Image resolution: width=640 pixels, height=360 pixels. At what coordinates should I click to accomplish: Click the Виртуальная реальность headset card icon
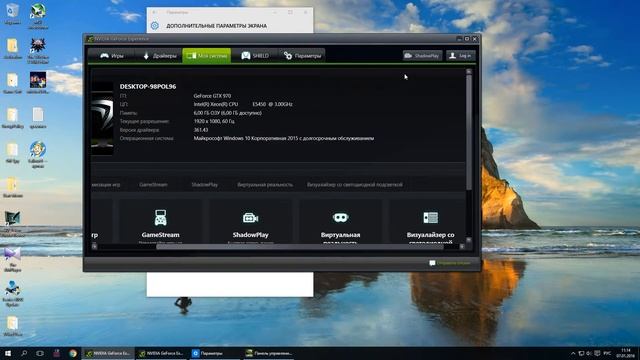(x=340, y=218)
